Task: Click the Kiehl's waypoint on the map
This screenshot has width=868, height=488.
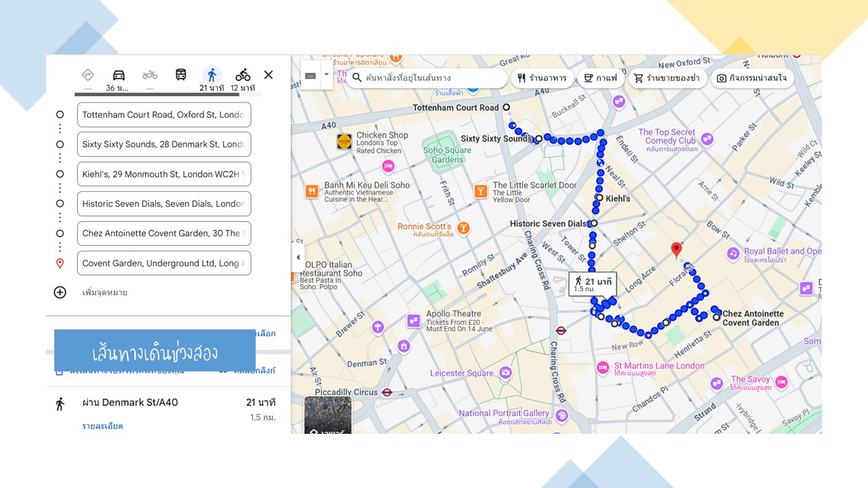Action: tap(599, 198)
